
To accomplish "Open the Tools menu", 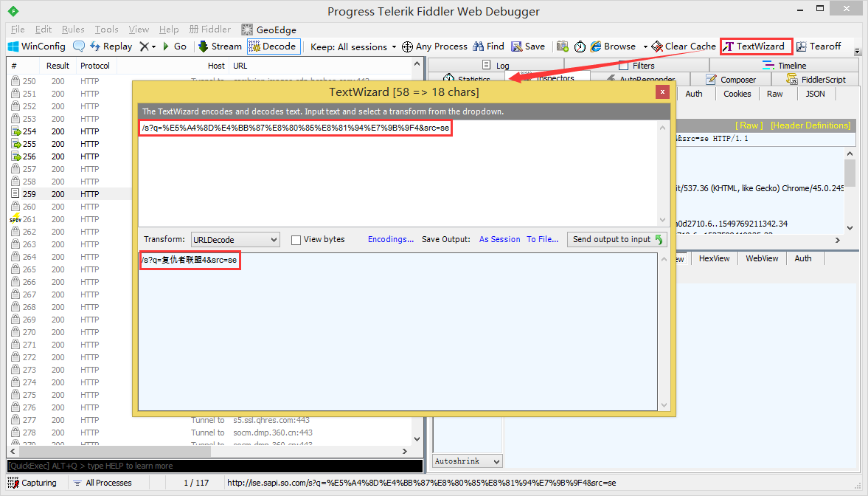I will point(106,30).
